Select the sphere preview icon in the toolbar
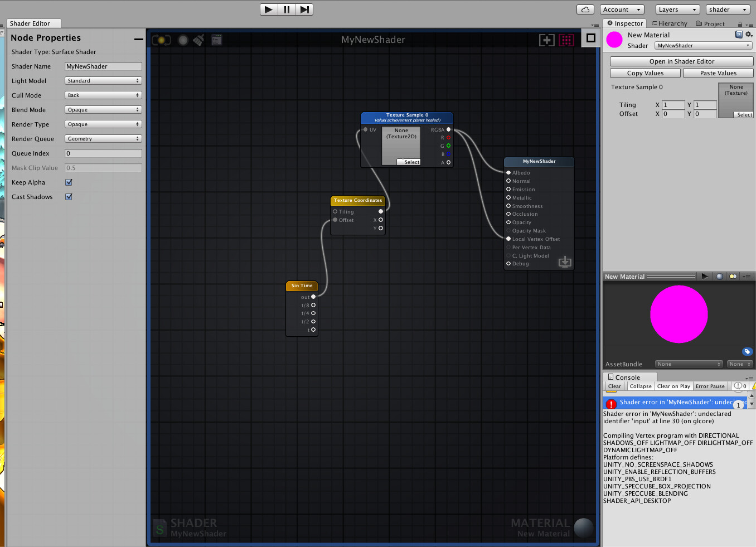The image size is (756, 547). pos(183,40)
